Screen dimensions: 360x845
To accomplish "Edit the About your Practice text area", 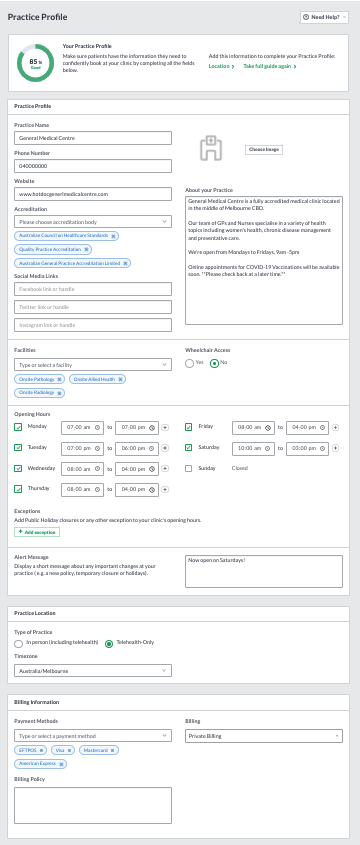I will click(x=264, y=260).
